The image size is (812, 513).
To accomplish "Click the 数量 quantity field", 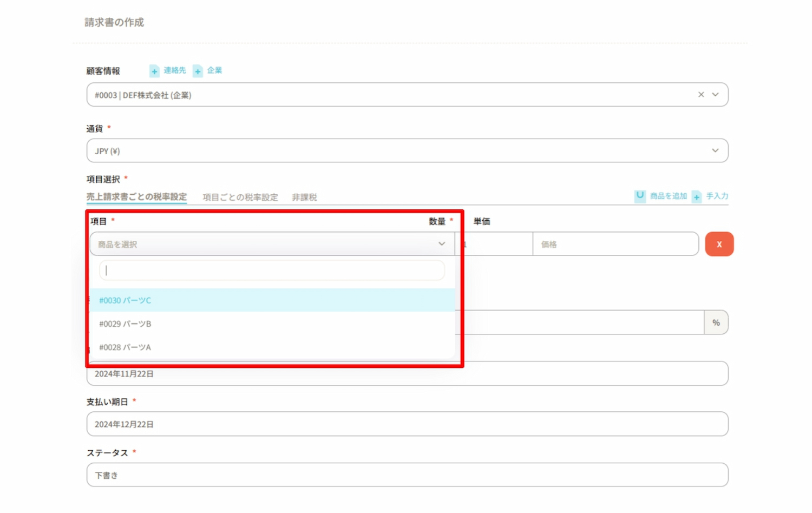I will [494, 244].
